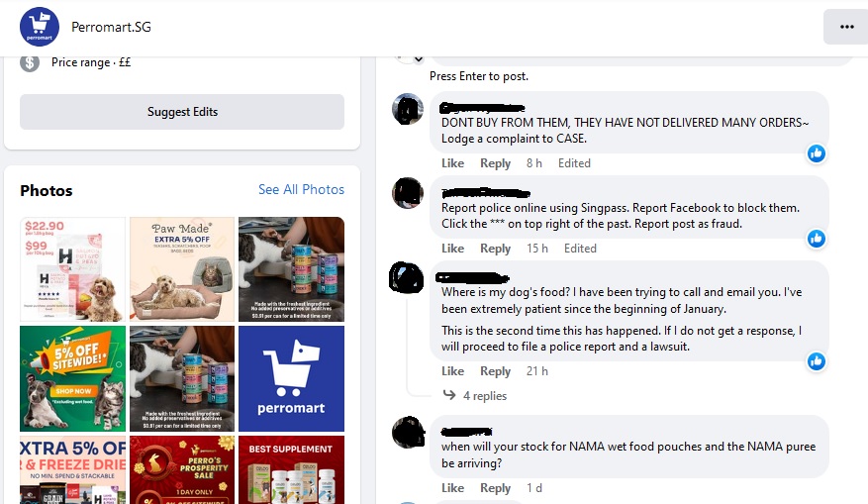Reply to the NAMA wet food comment
This screenshot has width=868, height=504.
495,488
